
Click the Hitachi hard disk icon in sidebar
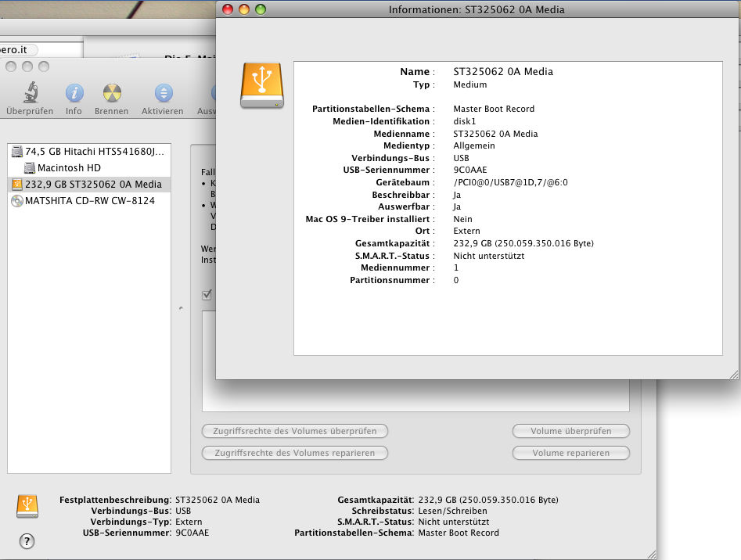(x=17, y=152)
